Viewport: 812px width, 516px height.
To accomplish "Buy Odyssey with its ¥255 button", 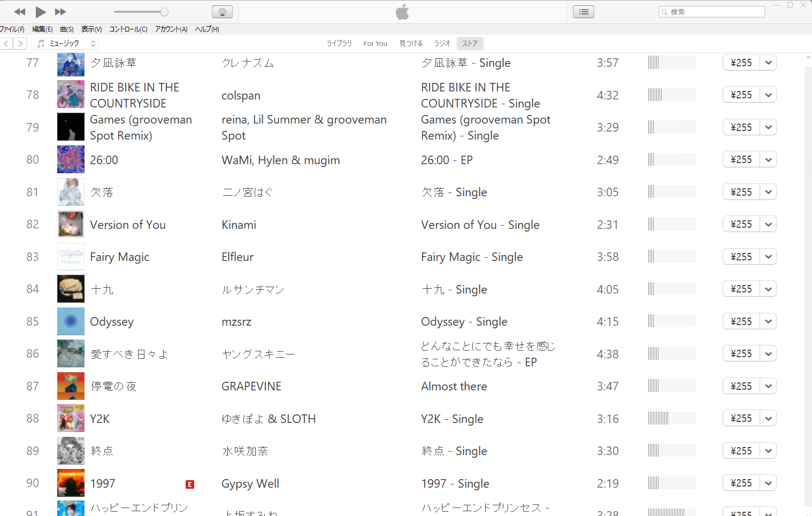I will pyautogui.click(x=741, y=321).
